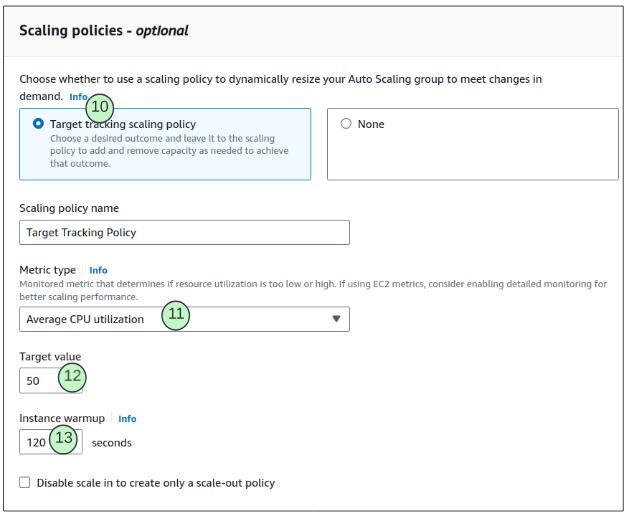Click the Scaling policy name text field
627x515 pixels.
point(184,232)
